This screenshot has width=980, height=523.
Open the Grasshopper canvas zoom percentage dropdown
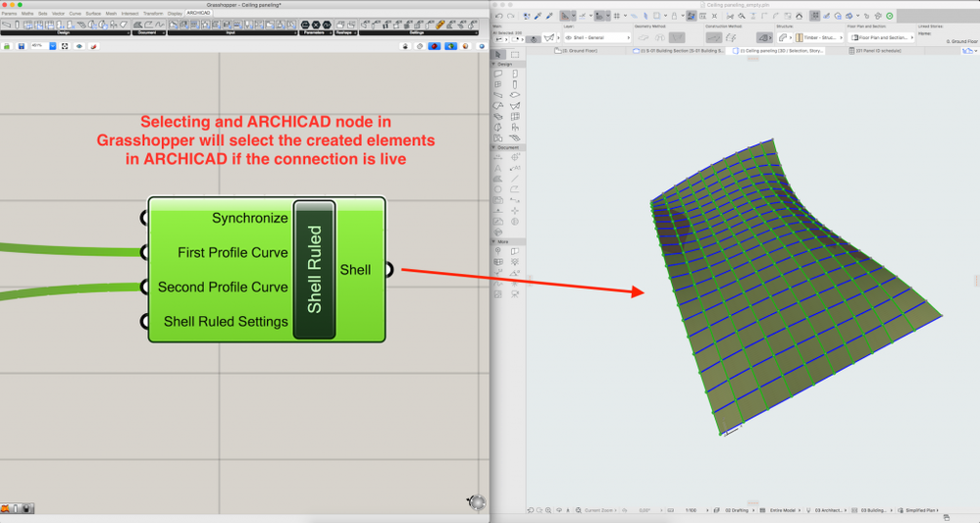pyautogui.click(x=53, y=46)
